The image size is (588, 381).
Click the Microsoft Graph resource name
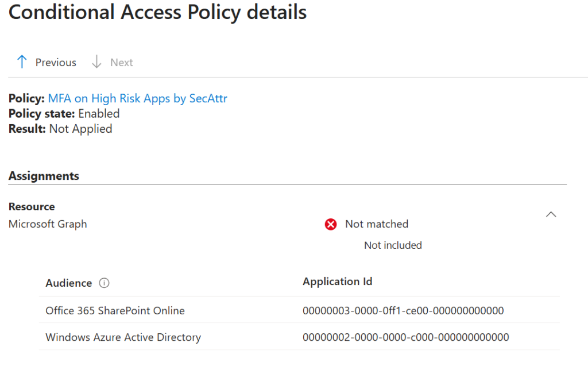pos(48,224)
